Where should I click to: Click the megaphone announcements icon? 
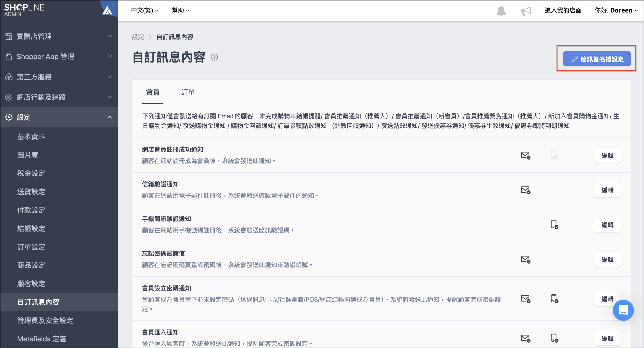[526, 11]
